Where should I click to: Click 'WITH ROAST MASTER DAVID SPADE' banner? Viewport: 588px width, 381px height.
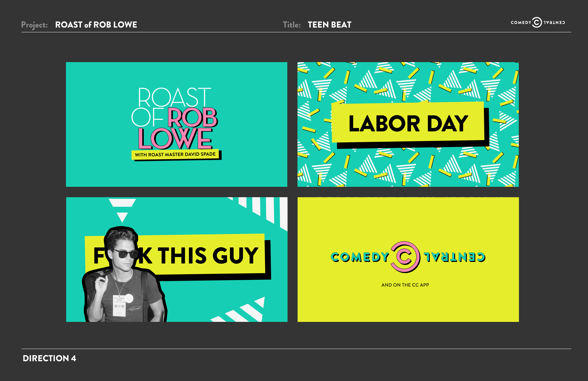(x=176, y=155)
